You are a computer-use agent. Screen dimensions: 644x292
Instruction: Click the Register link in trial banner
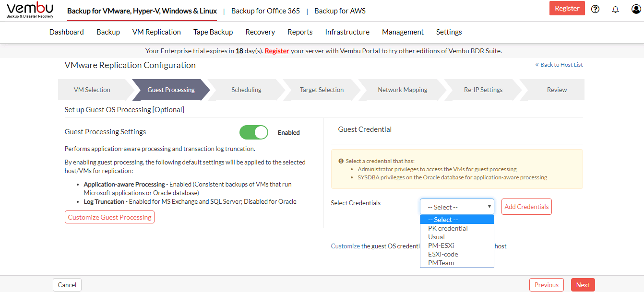pyautogui.click(x=277, y=51)
